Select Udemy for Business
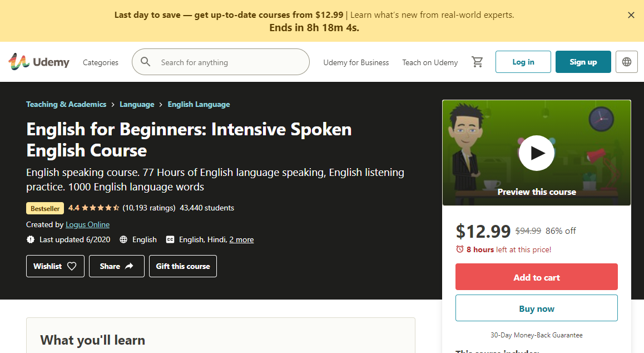This screenshot has height=353, width=644. click(356, 62)
